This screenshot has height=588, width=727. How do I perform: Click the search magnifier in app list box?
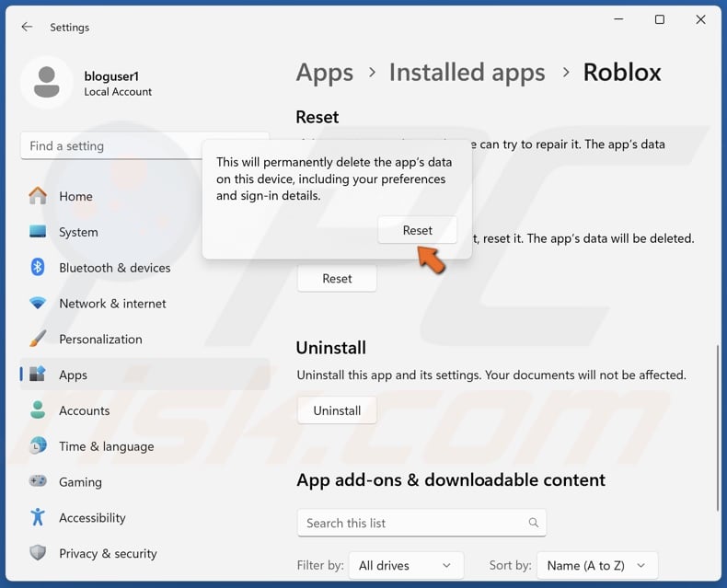click(x=533, y=523)
